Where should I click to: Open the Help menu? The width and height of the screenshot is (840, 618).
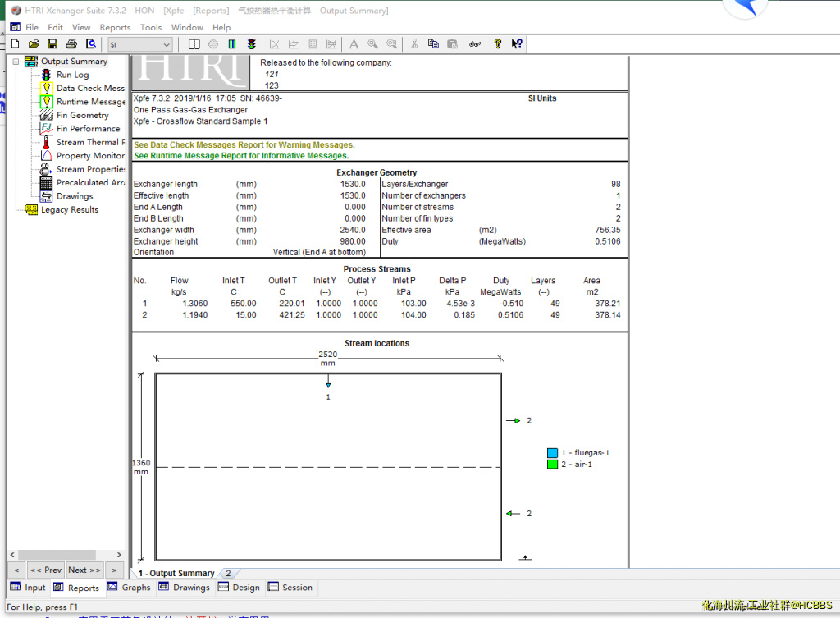pos(221,27)
